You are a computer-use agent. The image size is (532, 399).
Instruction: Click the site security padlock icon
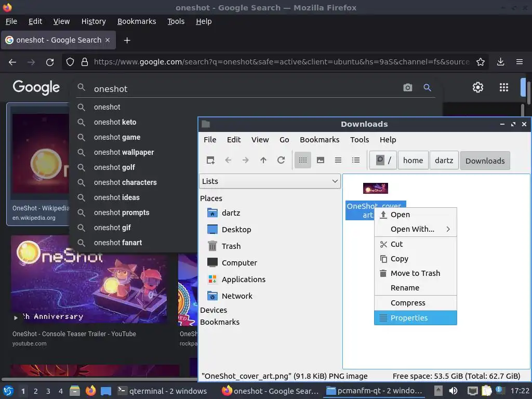coord(85,62)
